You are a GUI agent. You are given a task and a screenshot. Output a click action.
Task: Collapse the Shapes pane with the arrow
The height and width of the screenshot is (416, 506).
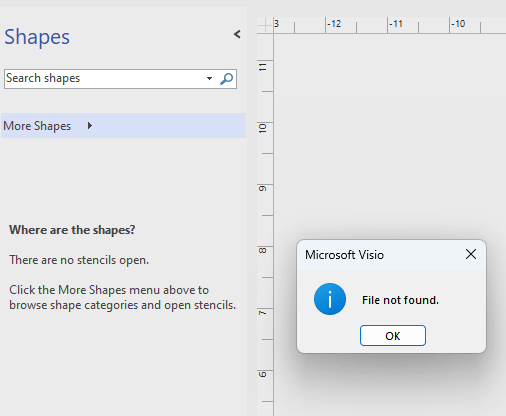pos(237,34)
